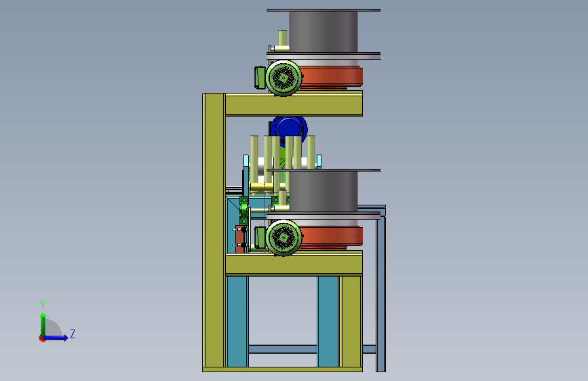Image resolution: width=588 pixels, height=381 pixels.
Task: Click the "Z" axis label
Action: [x=73, y=334]
